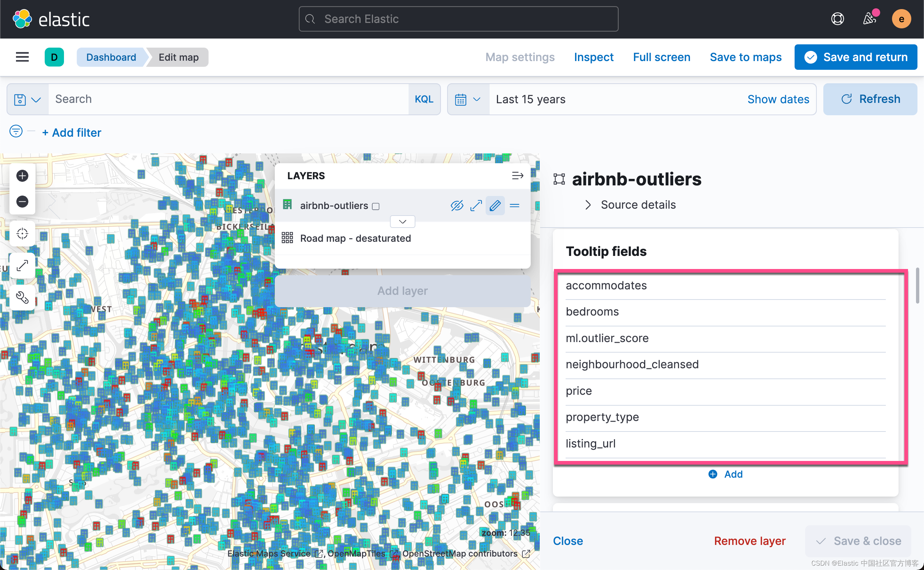Click the query Search input
The height and width of the screenshot is (570, 924).
point(228,99)
